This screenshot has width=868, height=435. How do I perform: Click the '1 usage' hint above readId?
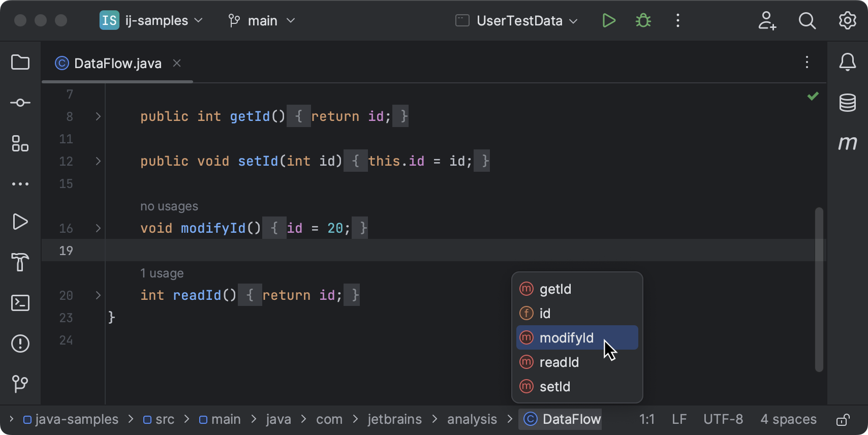[x=162, y=273]
